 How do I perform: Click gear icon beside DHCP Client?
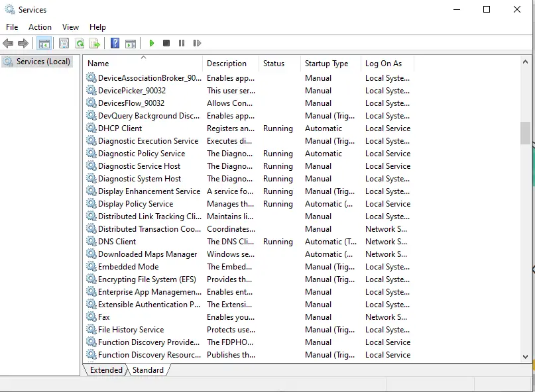pos(91,128)
